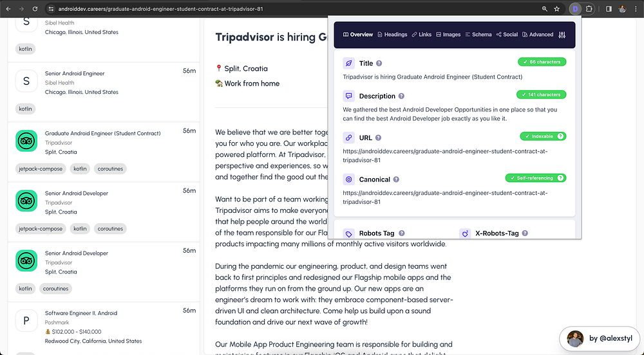Open the Social tab

(x=507, y=35)
